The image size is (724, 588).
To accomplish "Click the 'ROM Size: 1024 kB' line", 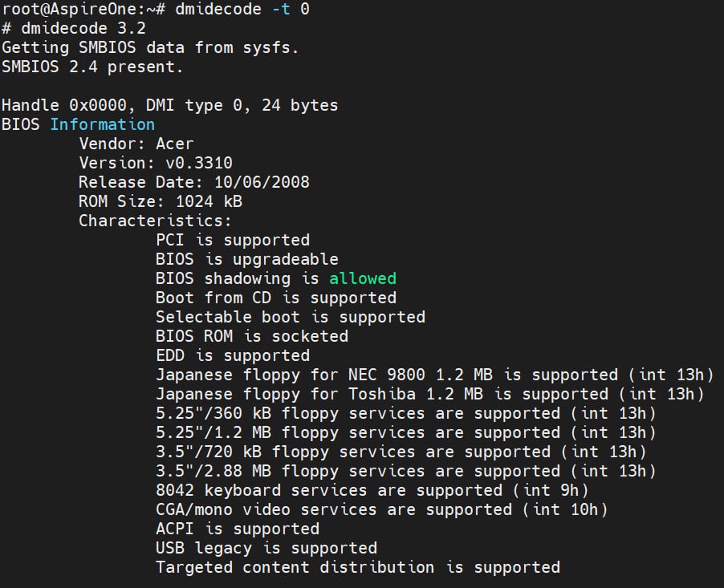I will pyautogui.click(x=160, y=201).
